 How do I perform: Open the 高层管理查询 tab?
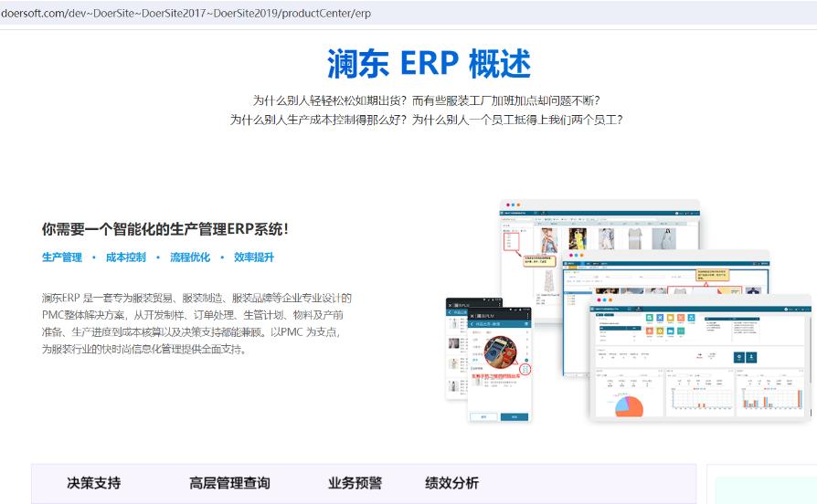[x=229, y=483]
